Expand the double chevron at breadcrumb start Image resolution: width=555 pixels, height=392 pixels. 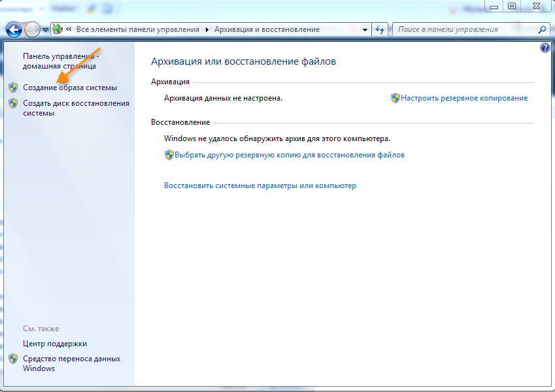tap(69, 29)
